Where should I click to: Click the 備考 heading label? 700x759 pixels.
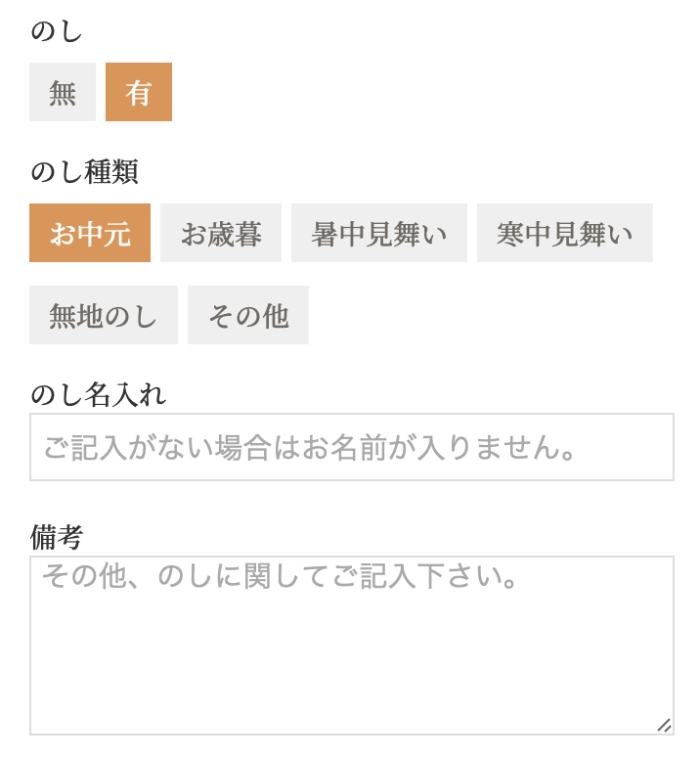tap(57, 537)
